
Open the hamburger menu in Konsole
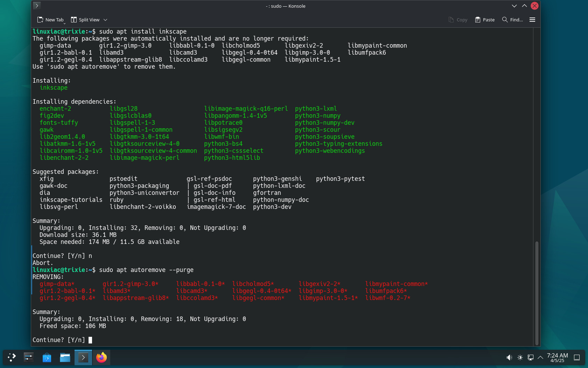532,20
